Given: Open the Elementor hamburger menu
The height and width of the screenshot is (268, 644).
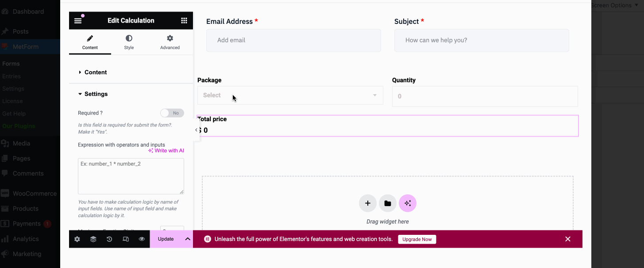Looking at the screenshot, I should (x=78, y=20).
